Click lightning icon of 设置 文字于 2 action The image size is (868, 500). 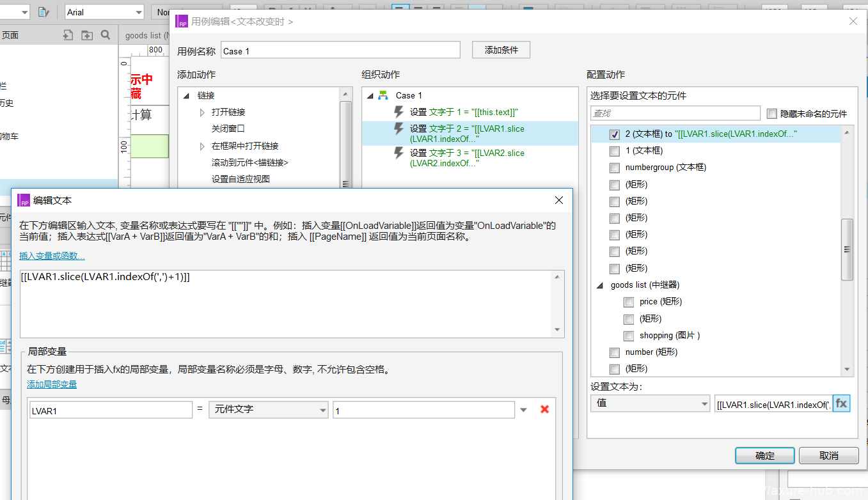click(x=399, y=129)
